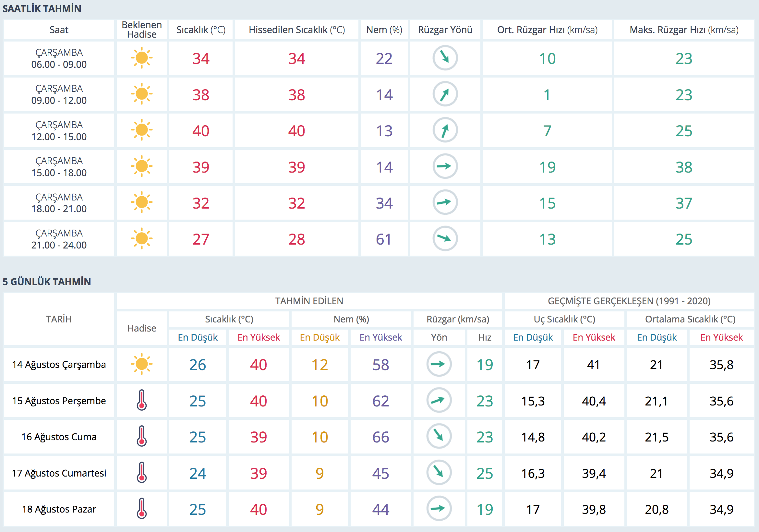The width and height of the screenshot is (759, 532).
Task: Click sun icon for 06.00 - 09.00 row
Action: [x=141, y=58]
